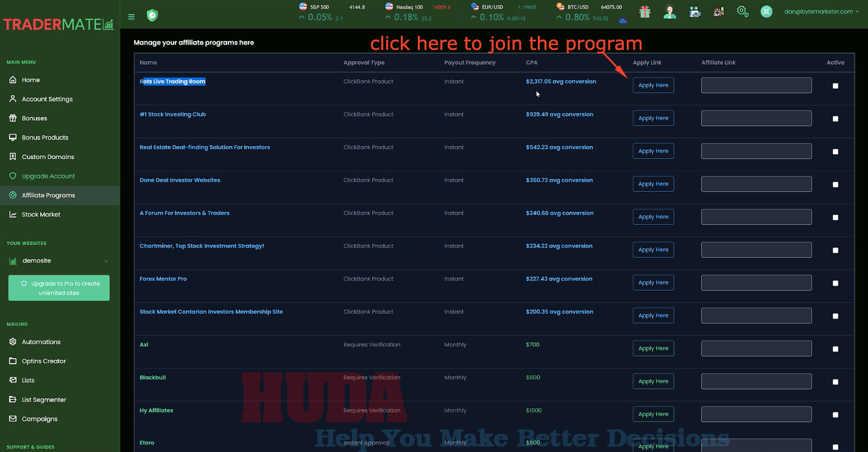Open Stock Market Contarian Investors Membership Site link
Image resolution: width=868 pixels, height=452 pixels.
coord(211,312)
